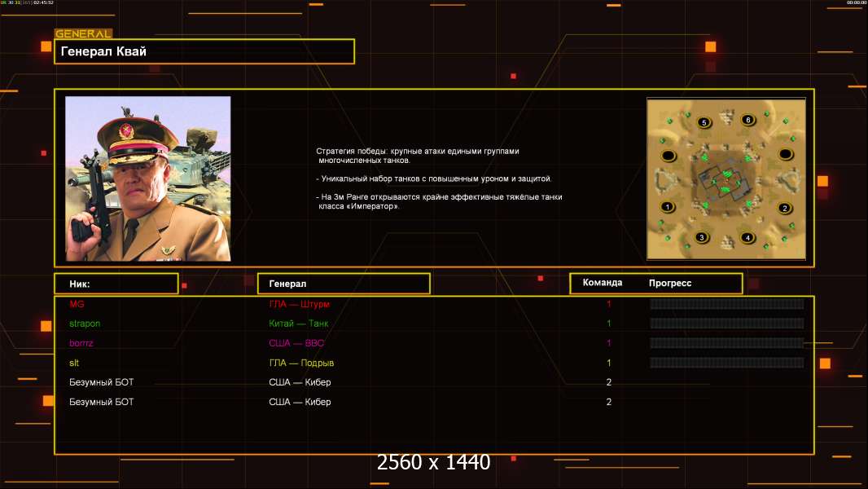Screen dimensions: 868x489
Task: Click the empty right-side start slot on map
Action: click(785, 154)
